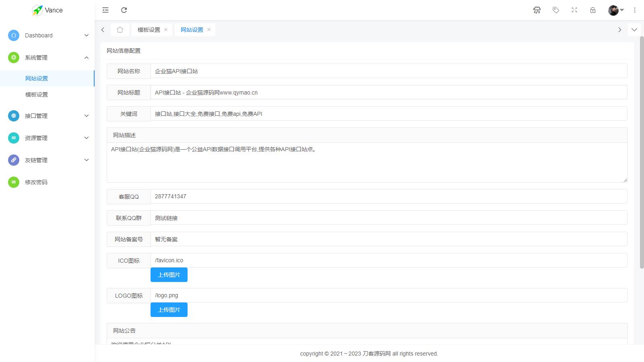This screenshot has width=644, height=362.
Task: Lock the screen via the padlock icon
Action: [592, 10]
